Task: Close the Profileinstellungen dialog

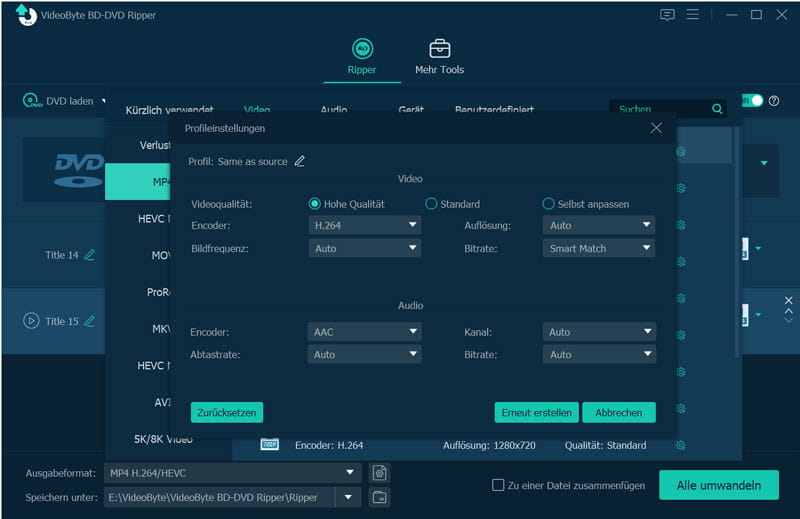Action: (656, 128)
